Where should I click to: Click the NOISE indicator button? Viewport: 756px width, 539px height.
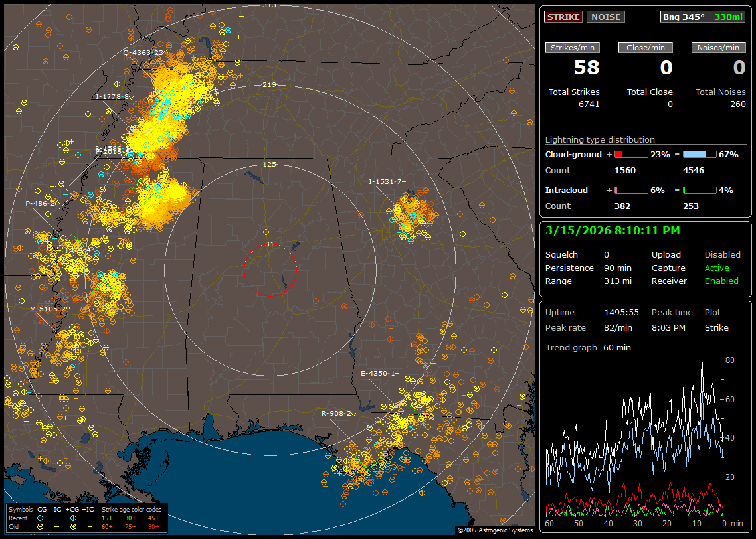[x=605, y=17]
